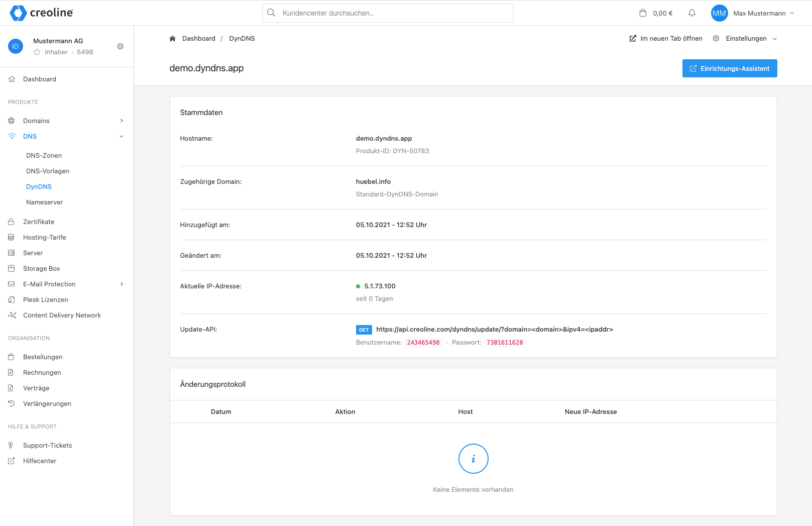Open DNS-Vorlagen
This screenshot has width=812, height=526.
(x=48, y=171)
